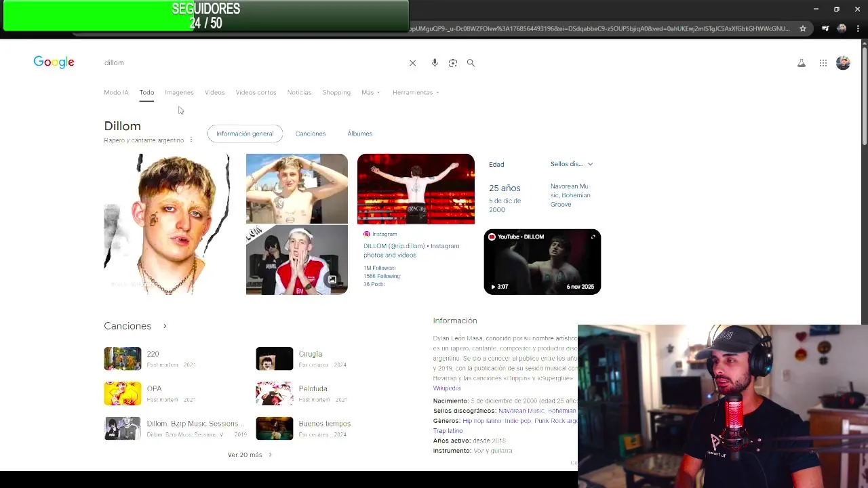This screenshot has width=868, height=488.
Task: Click the magnifying glass search button
Action: click(471, 63)
